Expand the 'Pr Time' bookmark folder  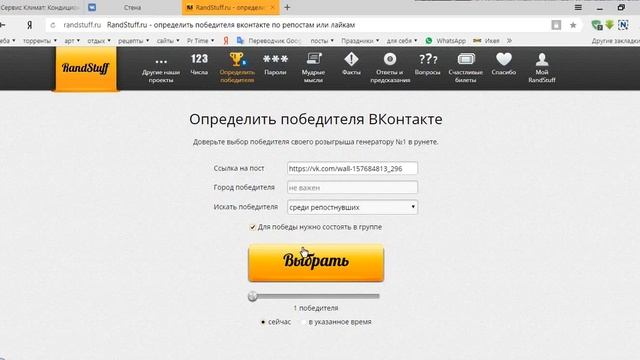click(200, 41)
